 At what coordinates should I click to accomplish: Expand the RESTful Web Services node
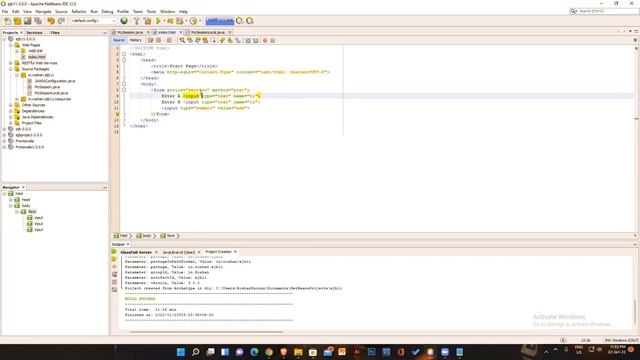[11, 63]
